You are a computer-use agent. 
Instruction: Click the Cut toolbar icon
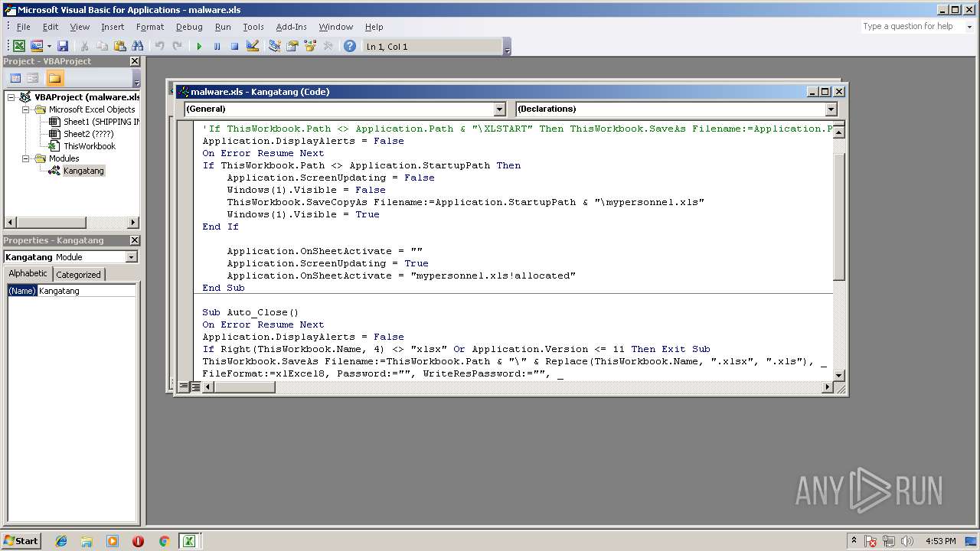84,47
